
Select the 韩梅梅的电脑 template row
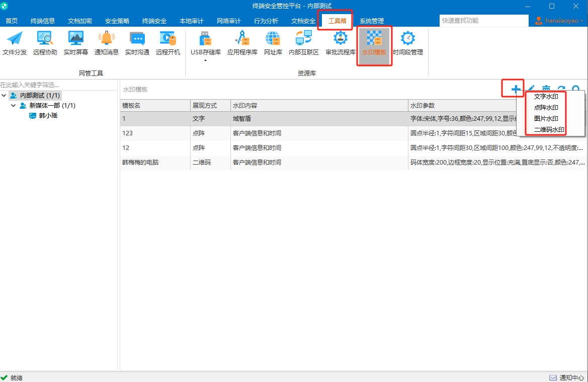point(353,163)
